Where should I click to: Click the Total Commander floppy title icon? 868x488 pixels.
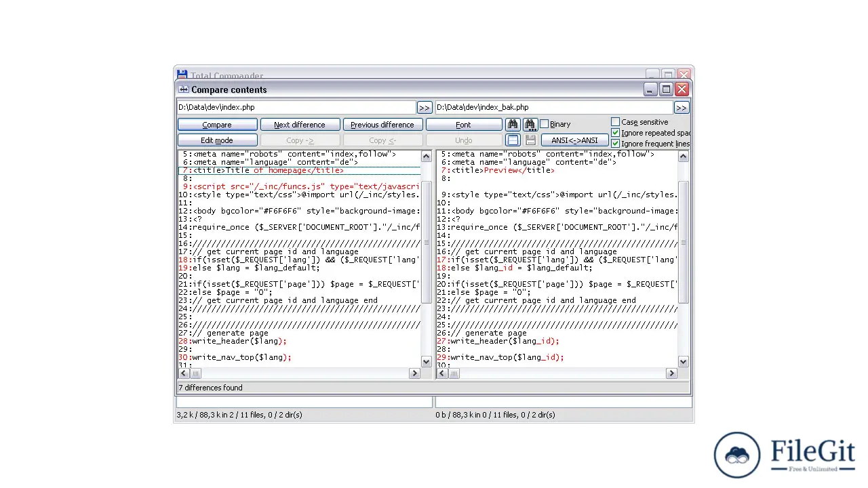pyautogui.click(x=182, y=75)
